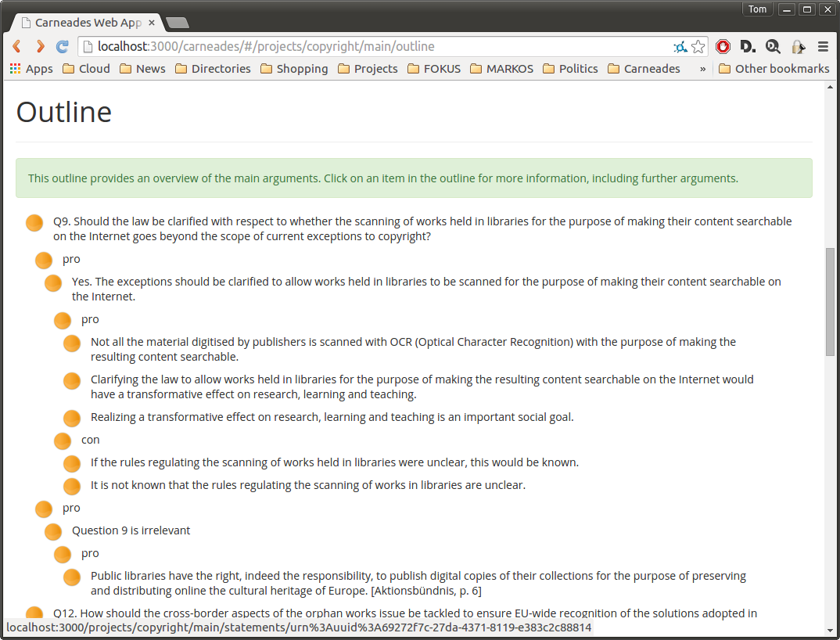840x640 pixels.
Task: Open the 'pro' argument under Question 9 is irrelevant
Action: [90, 553]
